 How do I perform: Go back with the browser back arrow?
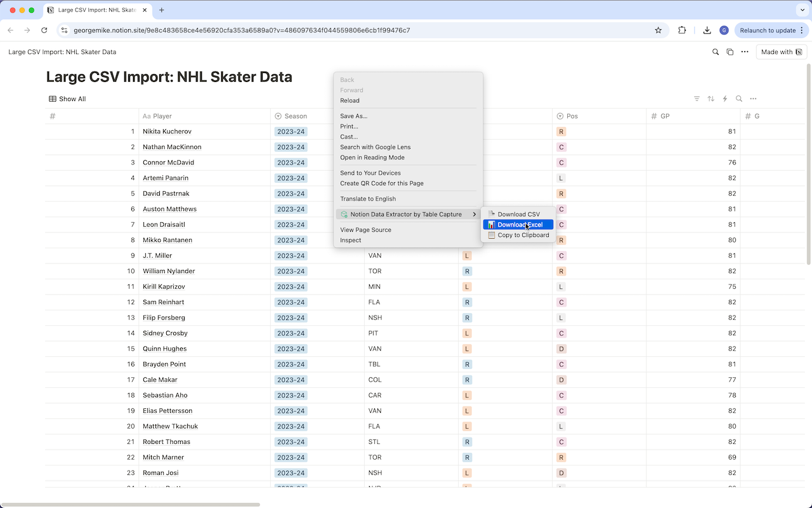tap(11, 30)
